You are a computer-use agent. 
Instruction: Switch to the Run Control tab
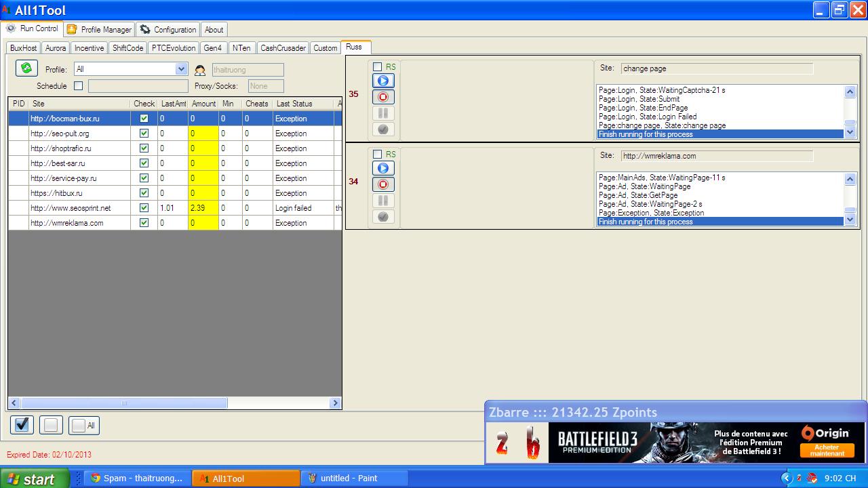(33, 29)
